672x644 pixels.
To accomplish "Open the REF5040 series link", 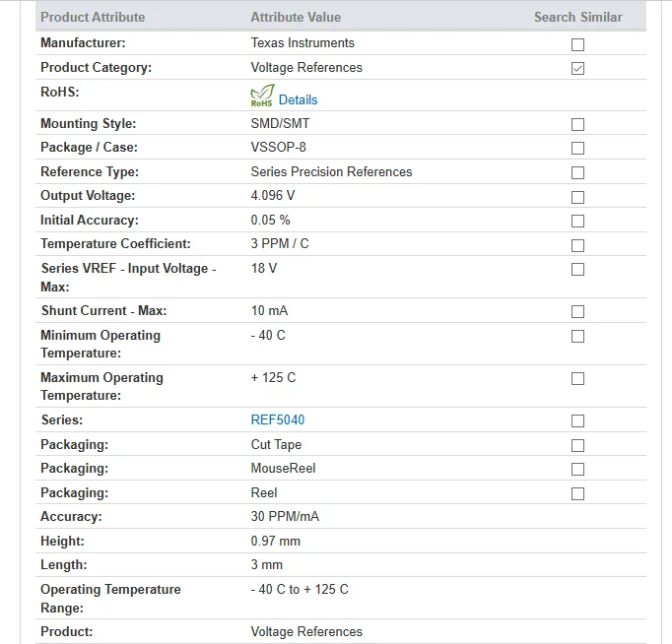I will click(278, 419).
